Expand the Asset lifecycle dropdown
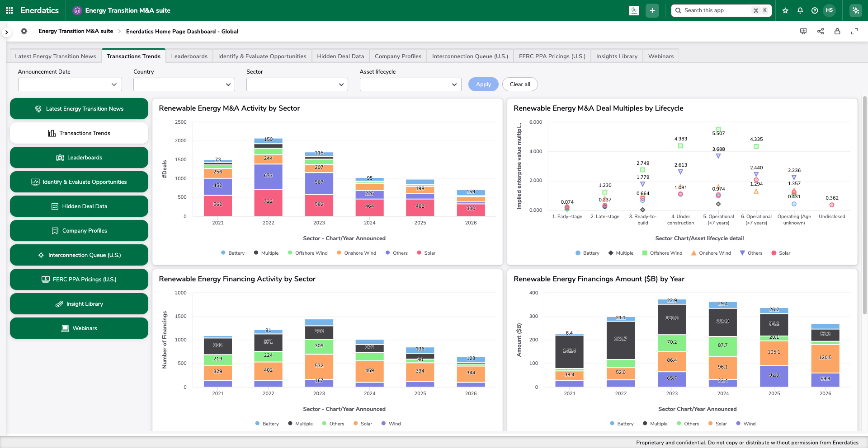The height and width of the screenshot is (448, 868). pos(410,84)
